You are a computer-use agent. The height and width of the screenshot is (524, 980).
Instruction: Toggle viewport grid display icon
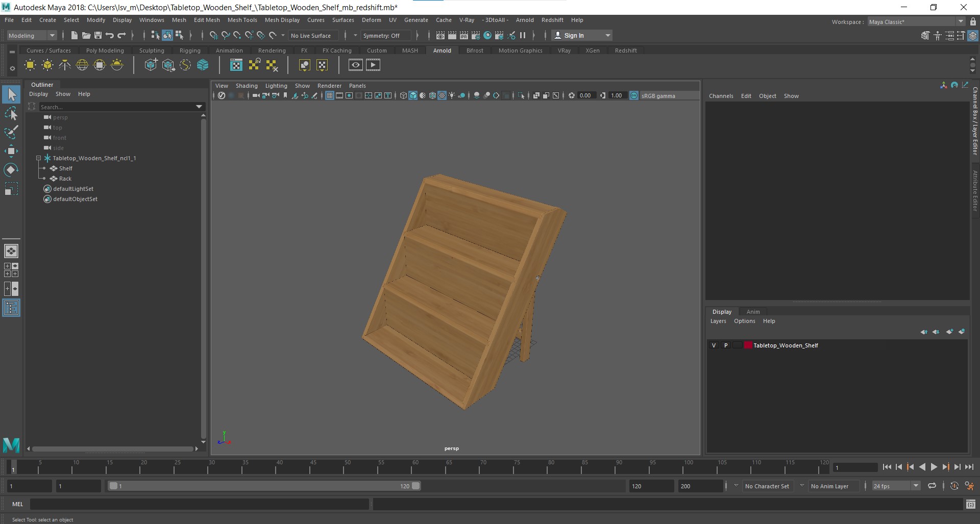330,95
